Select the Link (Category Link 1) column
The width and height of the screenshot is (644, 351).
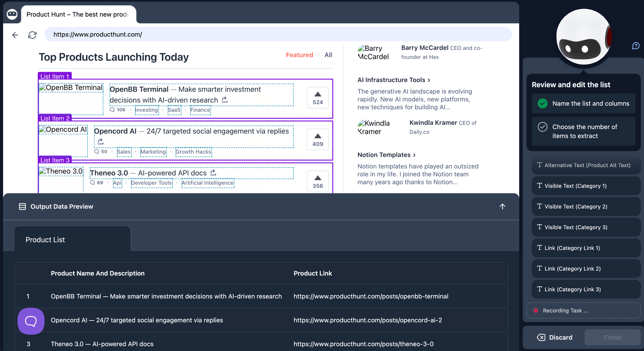point(586,248)
